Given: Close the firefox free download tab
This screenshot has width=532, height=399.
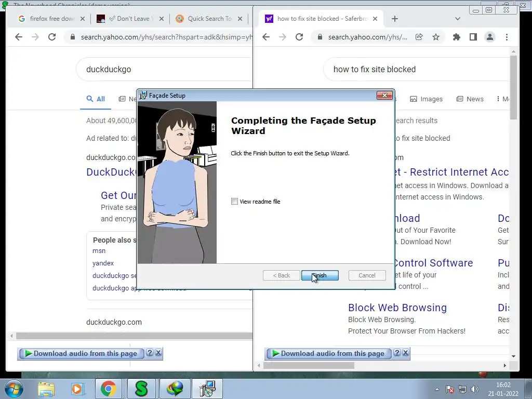Looking at the screenshot, I should 83,19.
